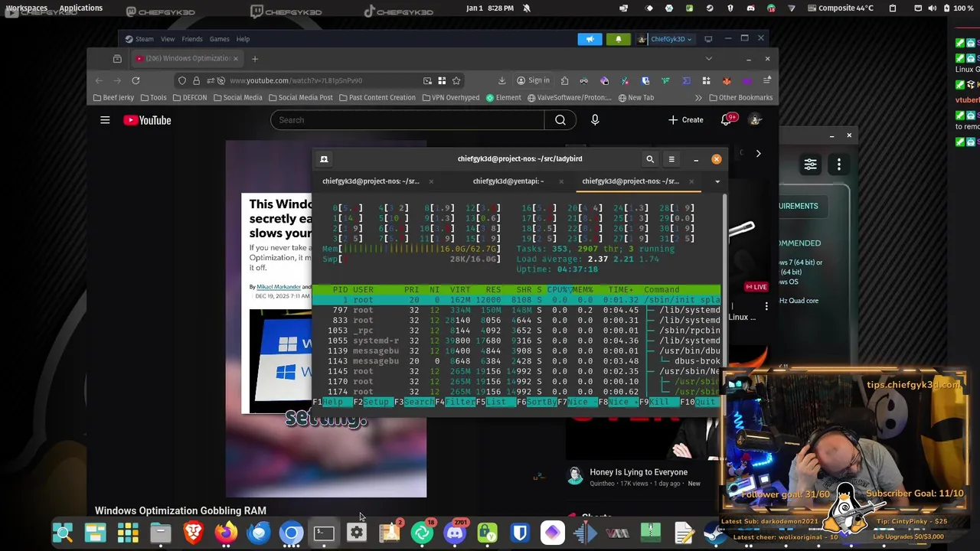
Task: Adjust volume via top panel speaker icon
Action: pyautogui.click(x=932, y=8)
